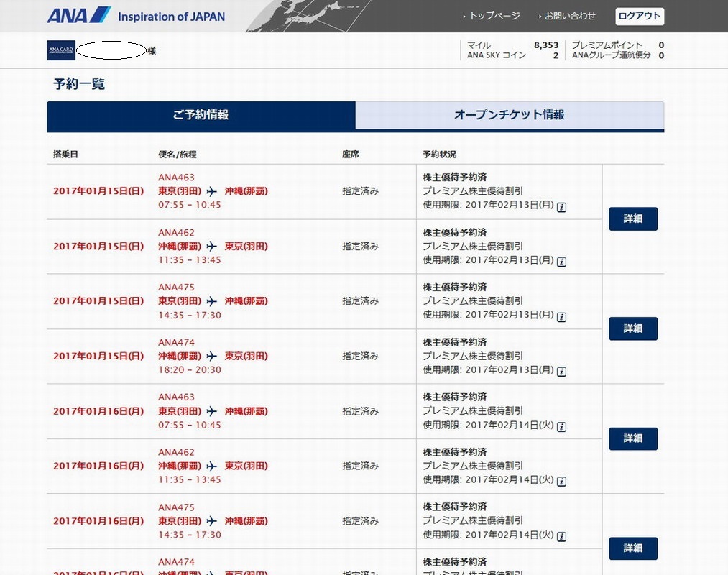Select flight number ANA462 on January 15

pyautogui.click(x=176, y=233)
